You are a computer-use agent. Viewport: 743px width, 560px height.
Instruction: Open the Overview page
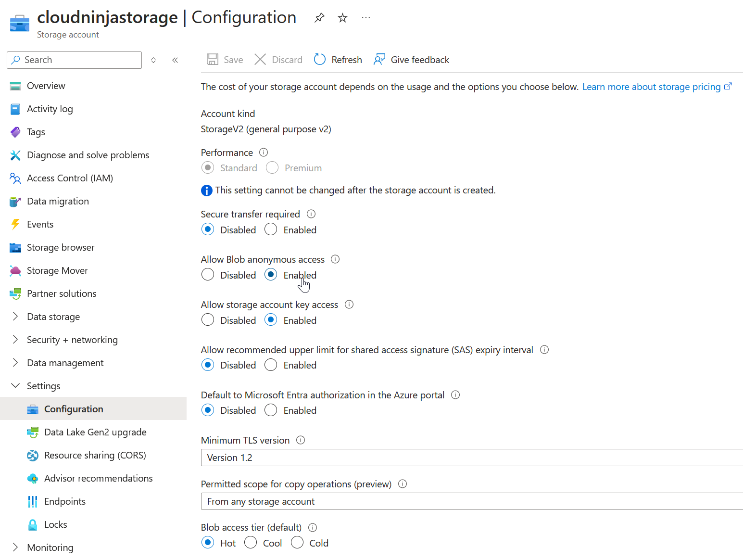(x=46, y=86)
